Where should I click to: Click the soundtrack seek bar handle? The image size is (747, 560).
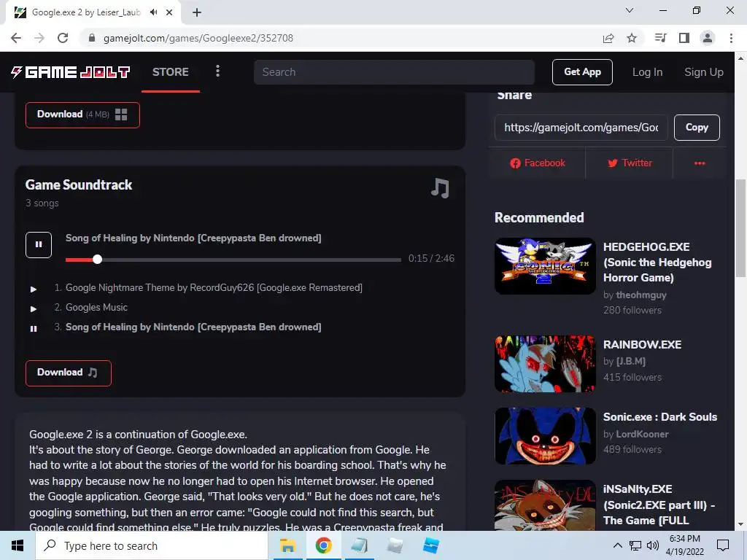pyautogui.click(x=97, y=260)
